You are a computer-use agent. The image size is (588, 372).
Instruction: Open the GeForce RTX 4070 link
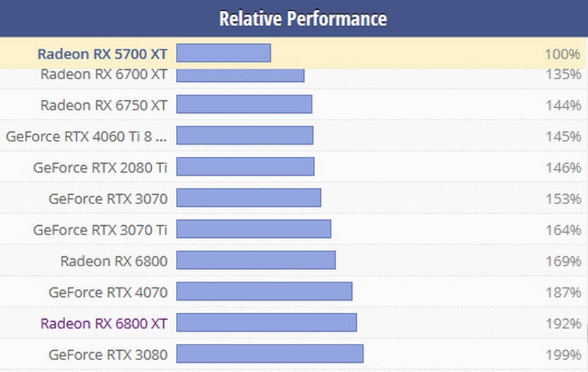pyautogui.click(x=107, y=292)
